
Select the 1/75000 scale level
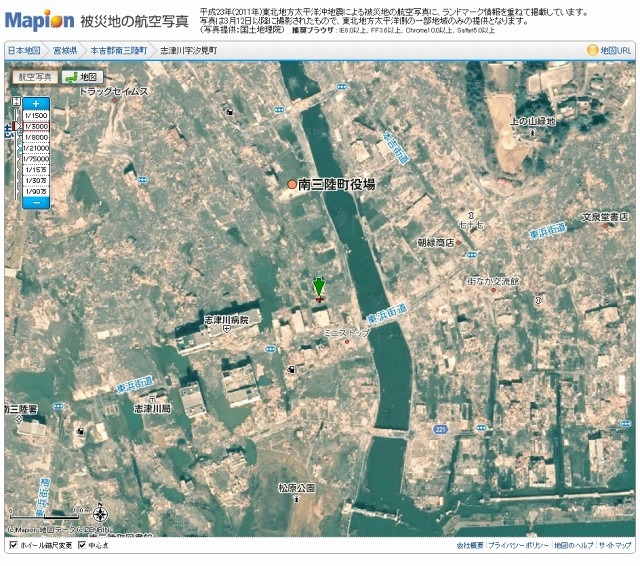pos(36,159)
